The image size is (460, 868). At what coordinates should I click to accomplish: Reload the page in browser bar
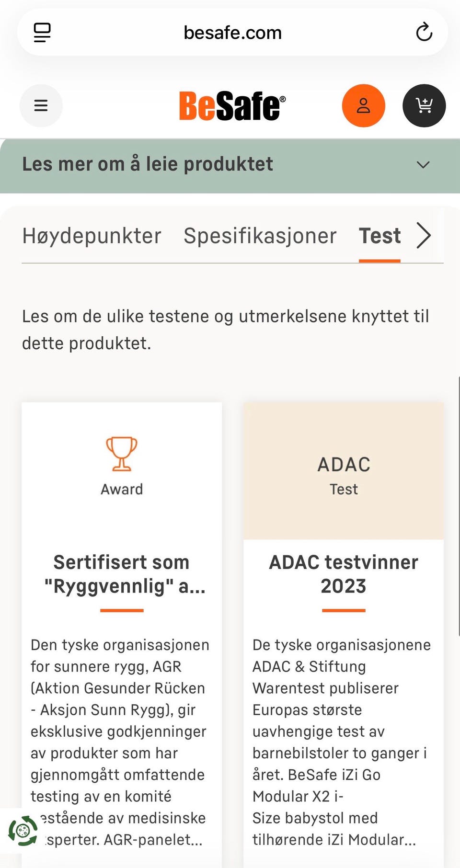pos(424,33)
